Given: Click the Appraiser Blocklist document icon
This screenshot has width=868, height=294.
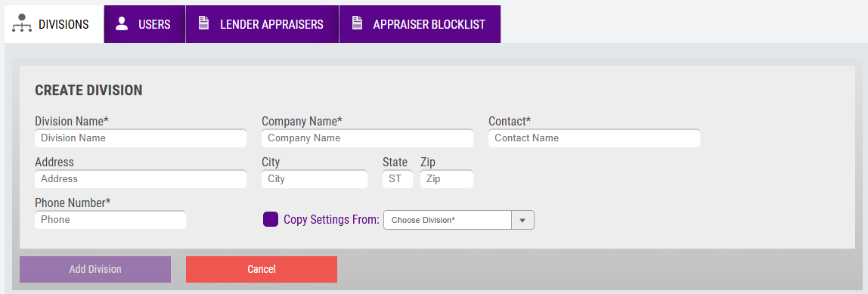Looking at the screenshot, I should tap(357, 23).
